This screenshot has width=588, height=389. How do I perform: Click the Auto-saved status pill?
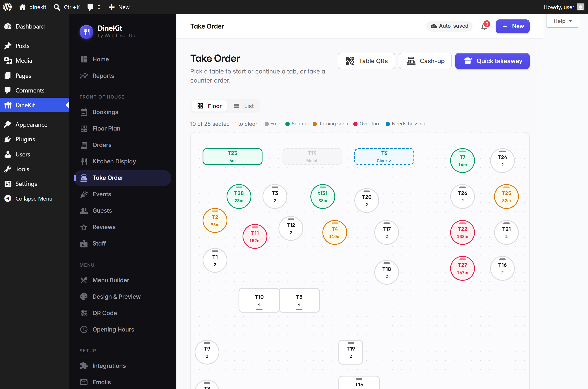pyautogui.click(x=449, y=26)
